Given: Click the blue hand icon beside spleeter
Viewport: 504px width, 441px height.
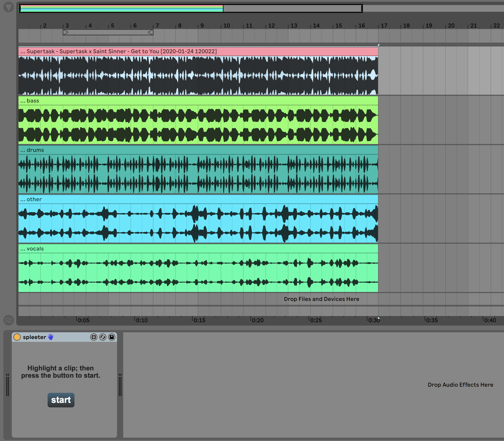Looking at the screenshot, I should point(51,337).
